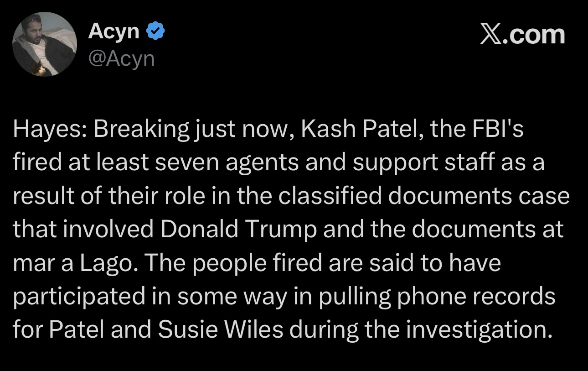The image size is (588, 371).
Task: Click the blue verified checkmark badge
Action: coord(155,31)
